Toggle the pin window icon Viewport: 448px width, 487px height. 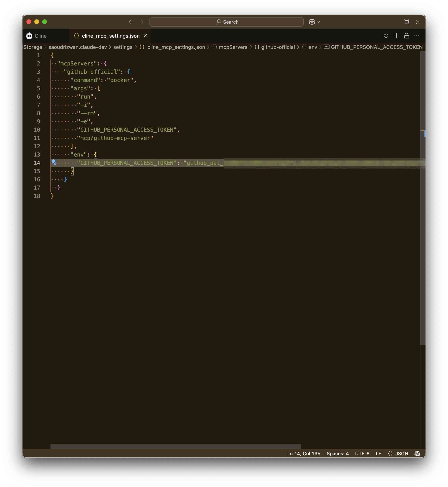pyautogui.click(x=417, y=22)
